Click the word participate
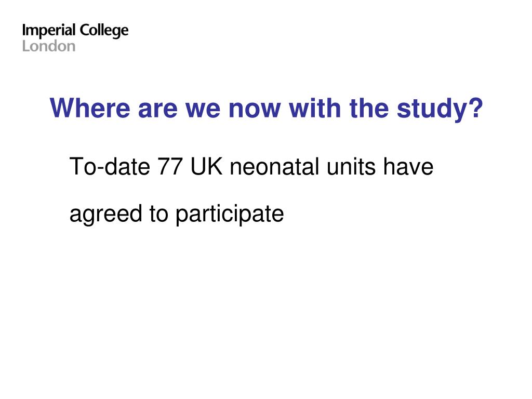Image resolution: width=532 pixels, height=399 pixels. [x=230, y=215]
